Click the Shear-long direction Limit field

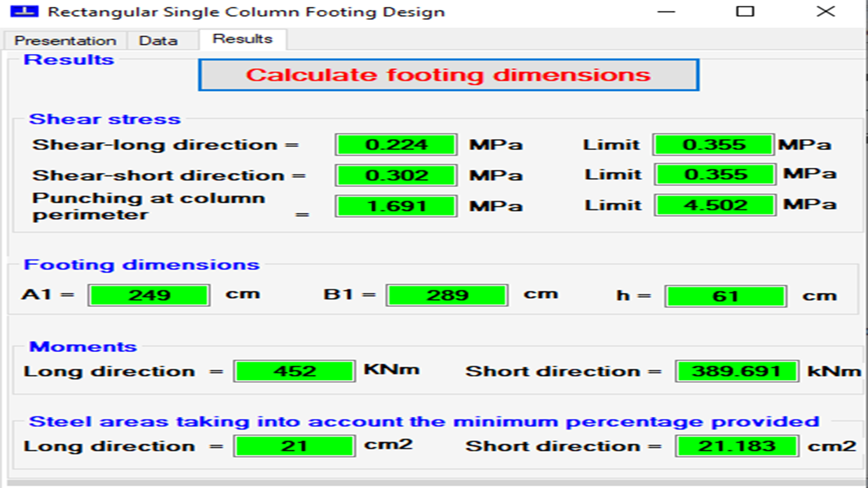tap(714, 144)
